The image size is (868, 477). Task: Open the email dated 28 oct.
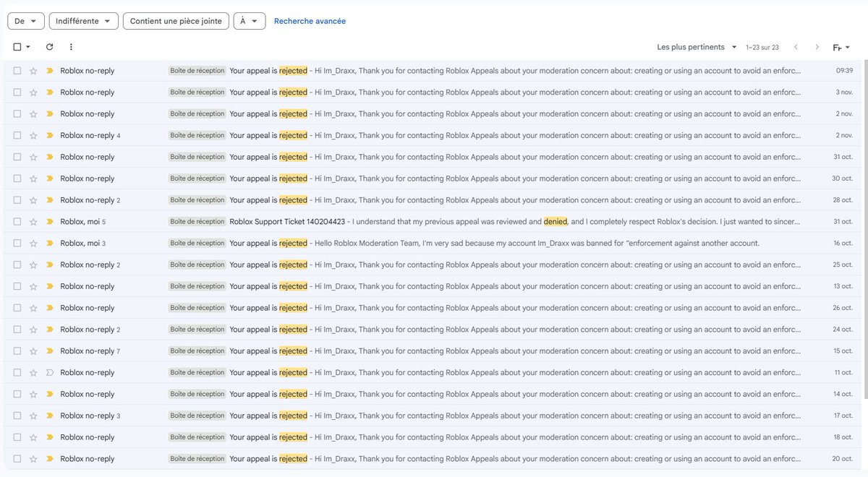434,200
